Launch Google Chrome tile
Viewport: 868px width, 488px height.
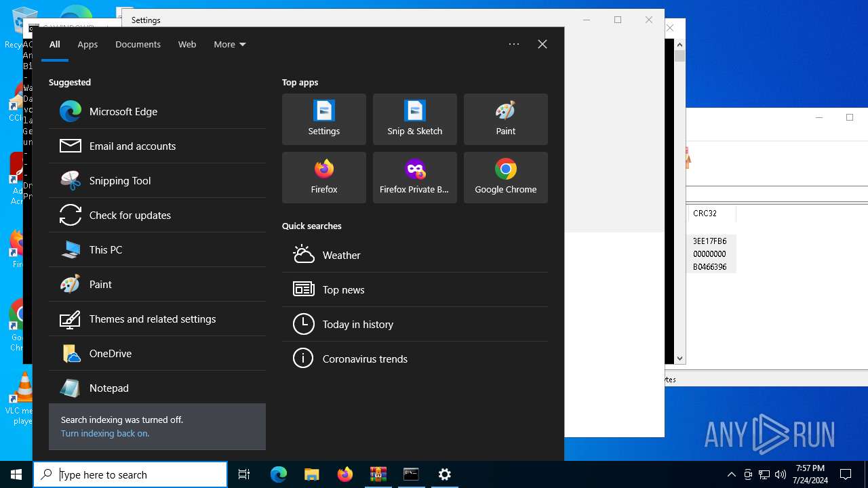[x=506, y=178]
